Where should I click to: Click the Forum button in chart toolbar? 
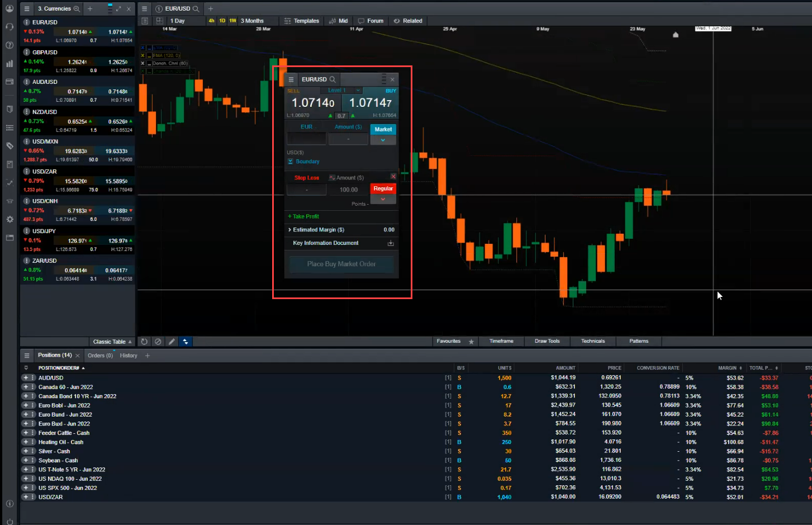click(x=371, y=21)
